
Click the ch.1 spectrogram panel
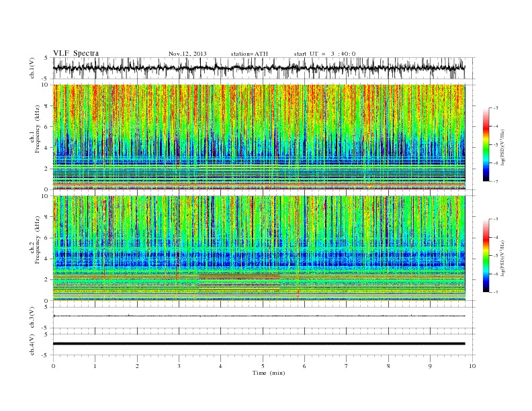259,137
